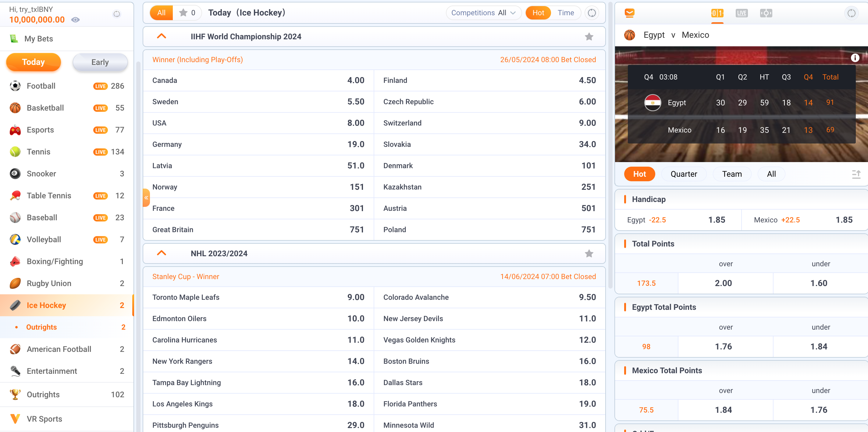Bet on Egypt -22.5 handicap 1.85
Image resolution: width=868 pixels, height=432 pixels.
(x=678, y=220)
